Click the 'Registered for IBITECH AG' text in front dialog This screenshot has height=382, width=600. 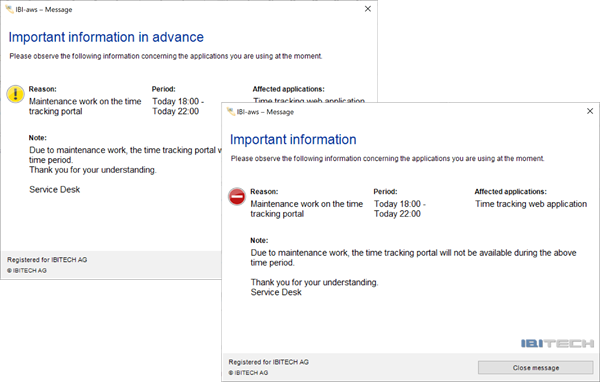[269, 362]
